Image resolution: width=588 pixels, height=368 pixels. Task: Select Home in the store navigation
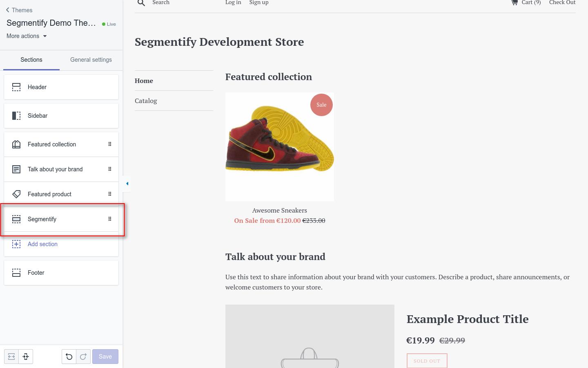tap(144, 81)
